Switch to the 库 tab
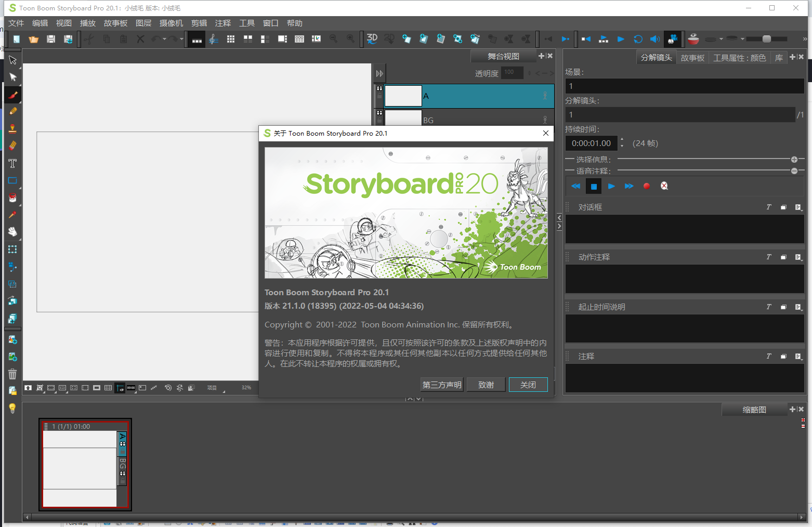 [779, 58]
